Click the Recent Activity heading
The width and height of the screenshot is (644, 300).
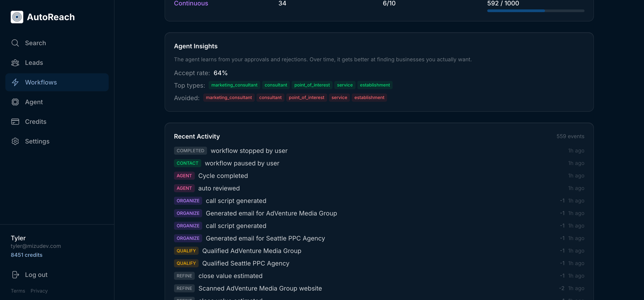(197, 136)
